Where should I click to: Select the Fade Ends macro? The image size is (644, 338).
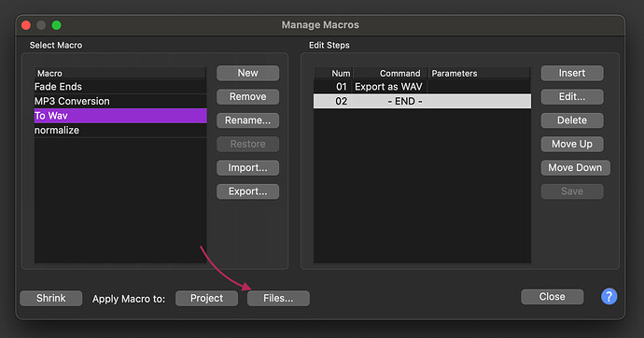pyautogui.click(x=120, y=87)
